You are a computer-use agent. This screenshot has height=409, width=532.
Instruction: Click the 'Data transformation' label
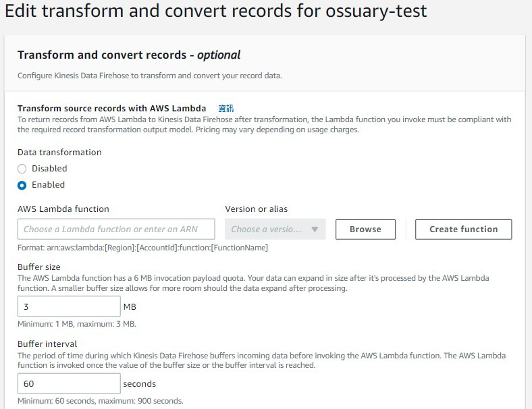[x=59, y=153]
